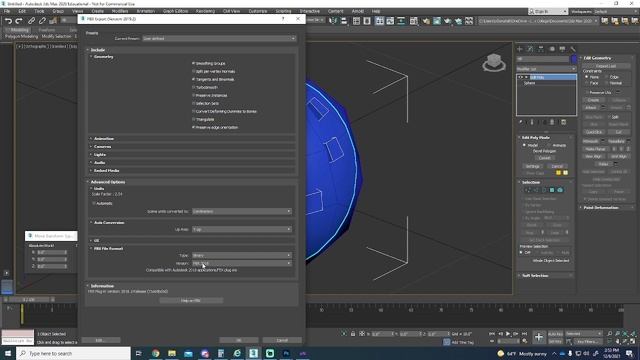Click the Play Animation button
This screenshot has width=640, height=360.
tap(508, 334)
